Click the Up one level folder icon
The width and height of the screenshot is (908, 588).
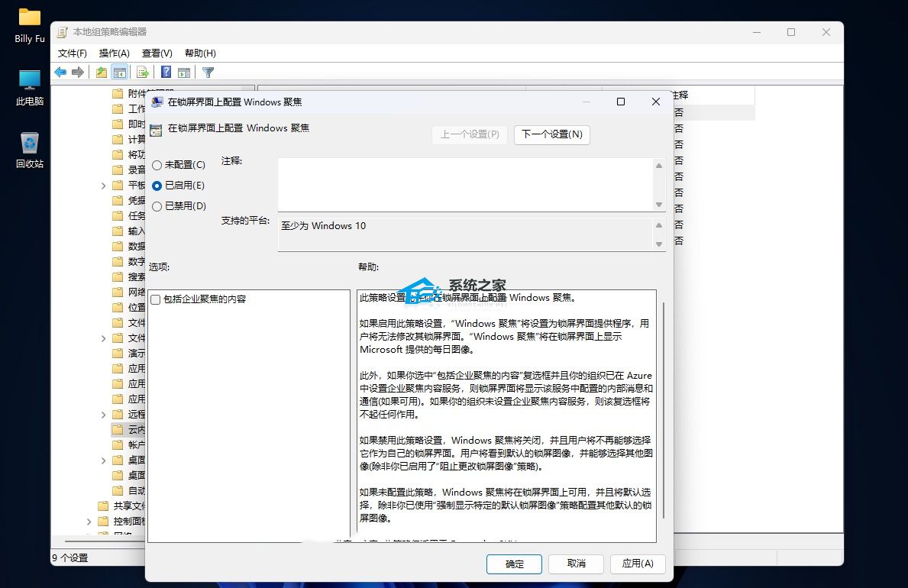[x=102, y=73]
